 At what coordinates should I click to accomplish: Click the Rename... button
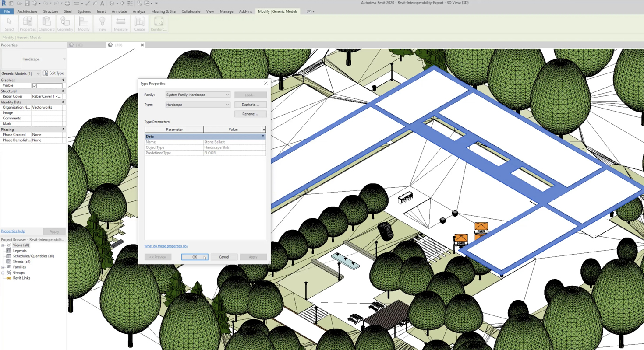(x=250, y=114)
